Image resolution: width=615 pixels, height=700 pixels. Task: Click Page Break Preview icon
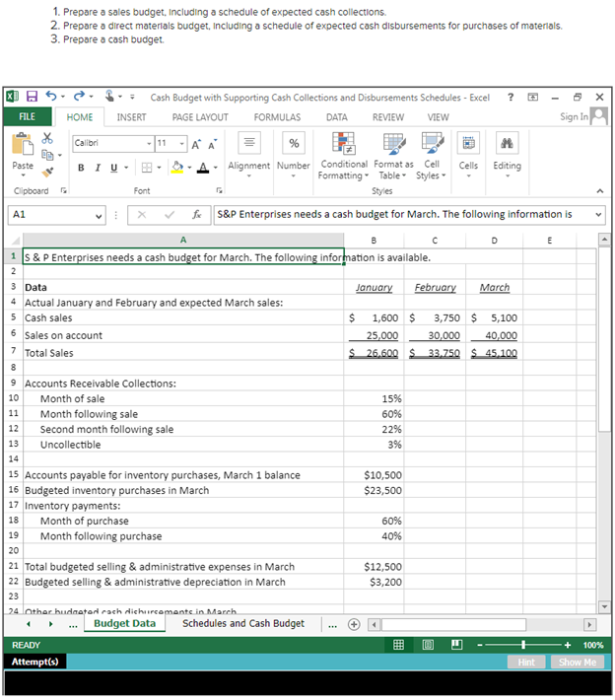(456, 645)
